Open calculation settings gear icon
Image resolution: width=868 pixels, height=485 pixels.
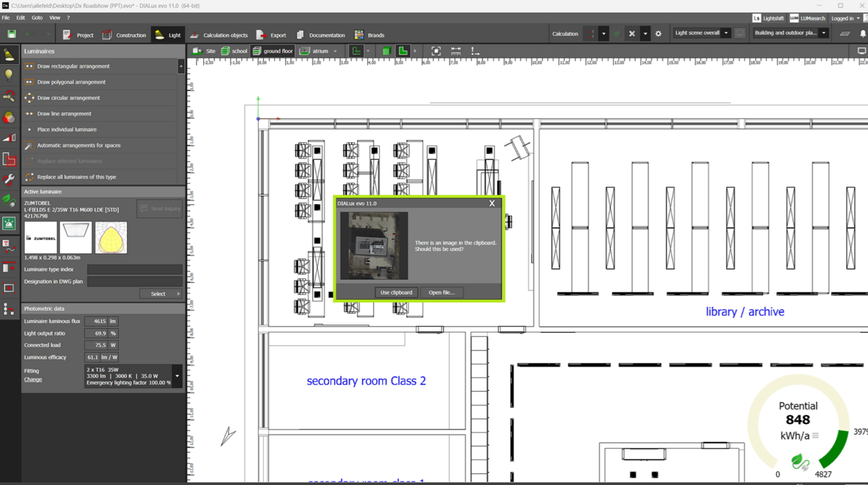pos(658,34)
